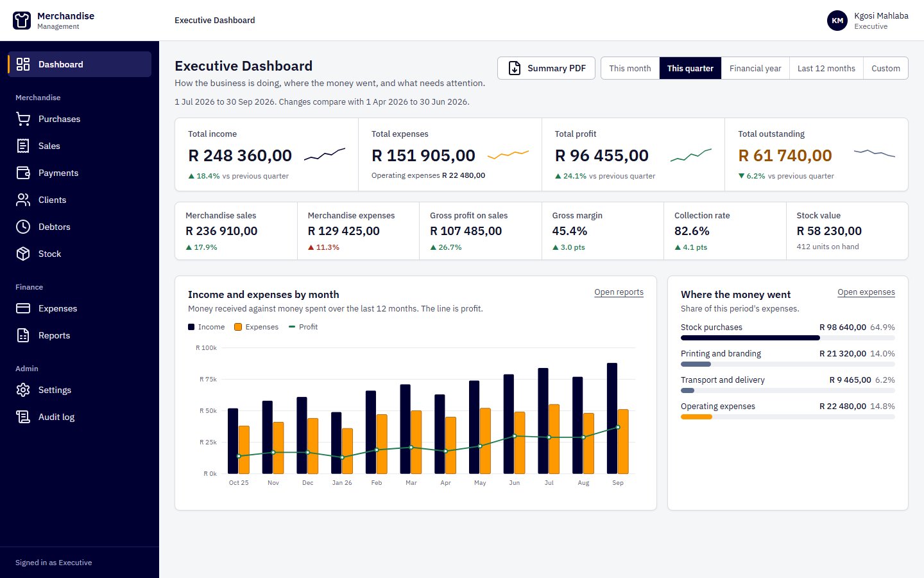Follow the Open reports link
This screenshot has width=924, height=578.
pos(619,292)
